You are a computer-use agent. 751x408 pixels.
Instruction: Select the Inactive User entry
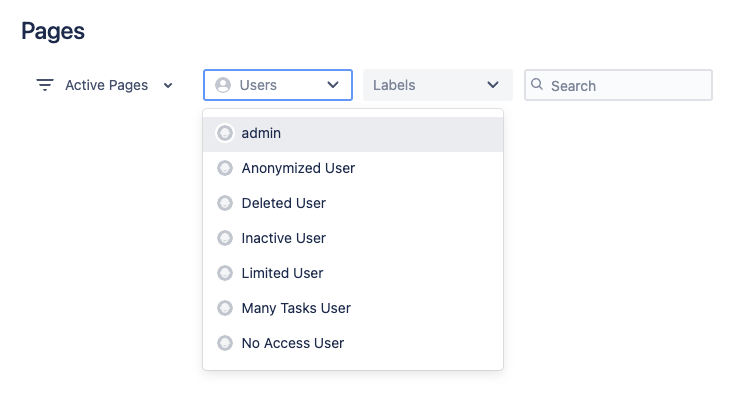[x=353, y=238]
